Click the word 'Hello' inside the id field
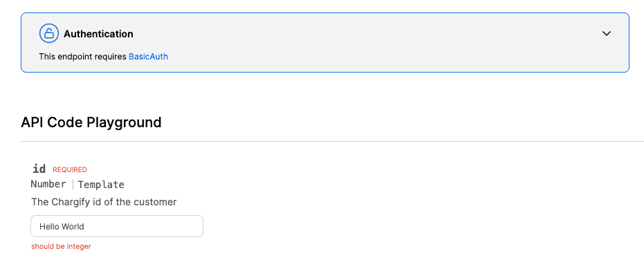The image size is (644, 271). tap(48, 227)
